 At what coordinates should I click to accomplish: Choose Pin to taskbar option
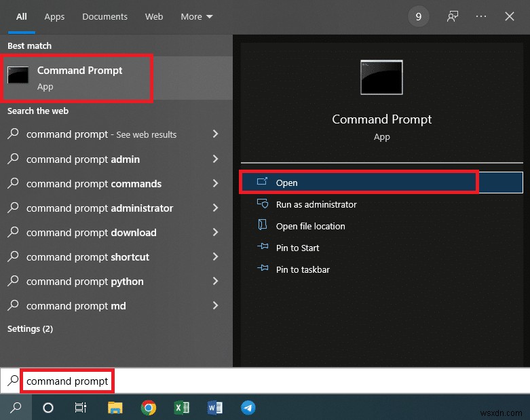tap(303, 269)
